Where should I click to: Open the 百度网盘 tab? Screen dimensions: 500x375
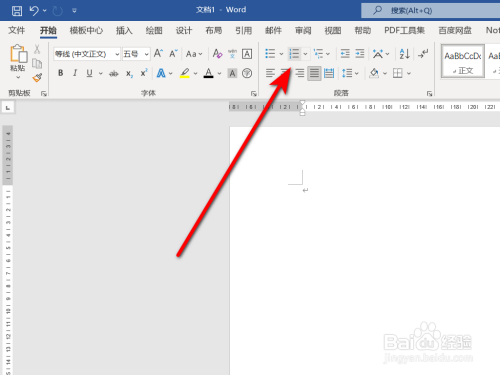click(x=455, y=30)
